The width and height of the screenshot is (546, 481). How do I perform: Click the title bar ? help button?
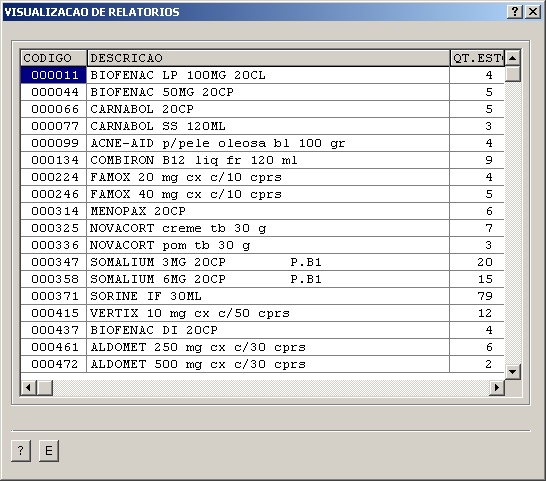(x=515, y=12)
